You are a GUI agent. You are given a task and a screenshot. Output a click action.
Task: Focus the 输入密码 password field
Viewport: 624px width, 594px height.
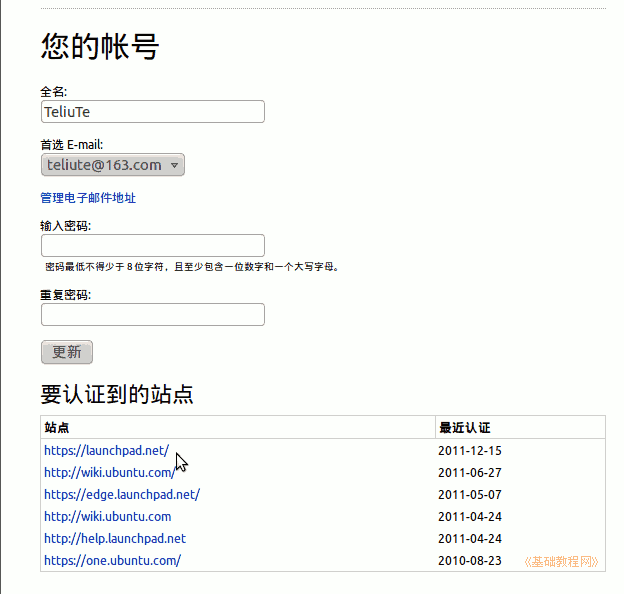point(152,246)
